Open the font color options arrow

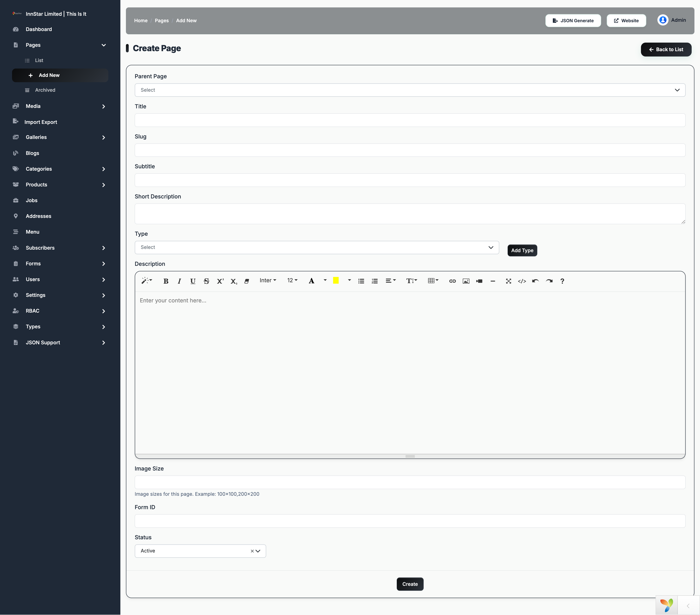[x=325, y=281]
